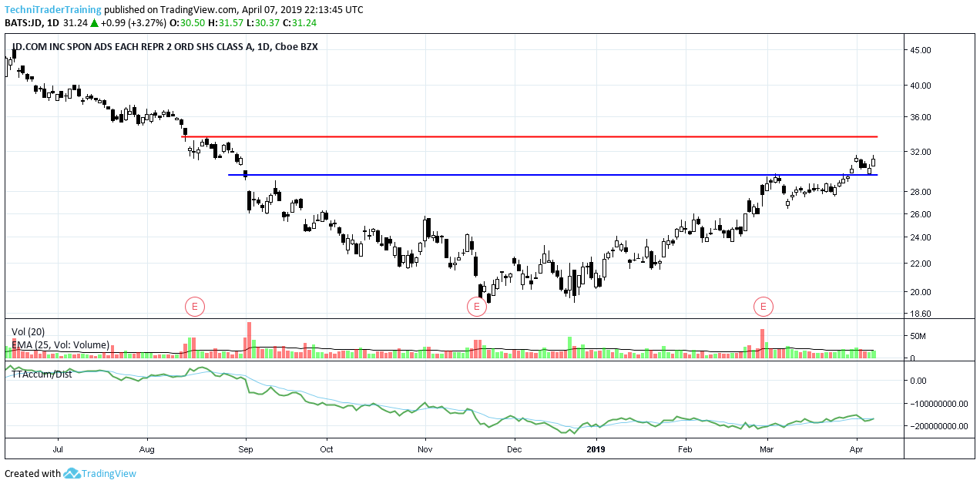Click the -200000000.00 accumulation axis label

click(x=939, y=426)
